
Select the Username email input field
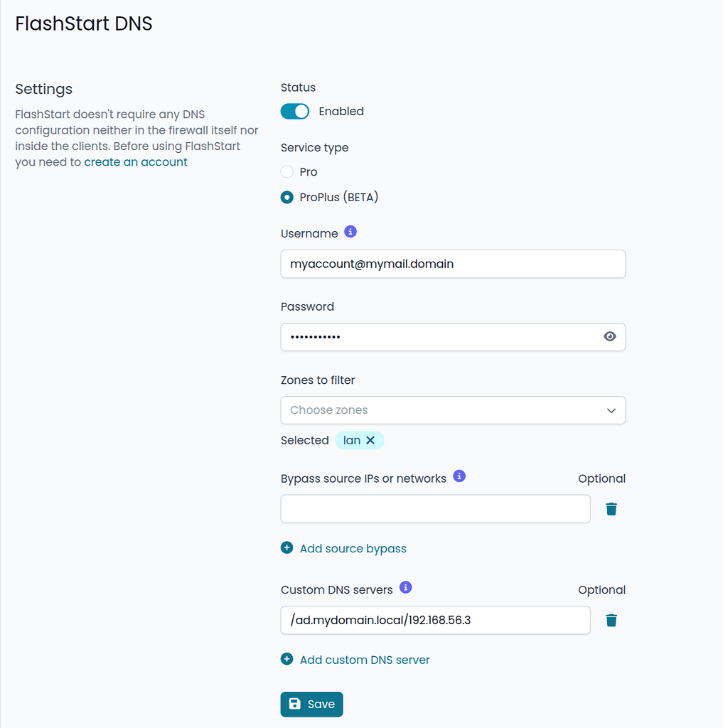(x=453, y=263)
